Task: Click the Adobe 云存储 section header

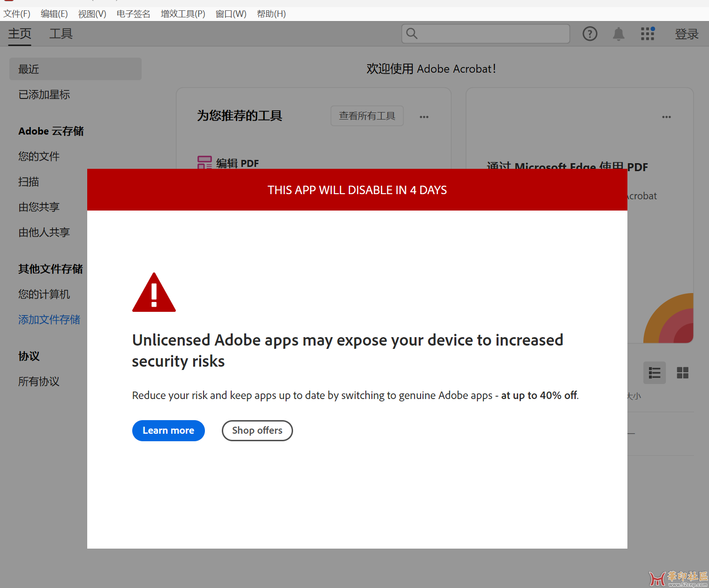Action: [x=51, y=131]
